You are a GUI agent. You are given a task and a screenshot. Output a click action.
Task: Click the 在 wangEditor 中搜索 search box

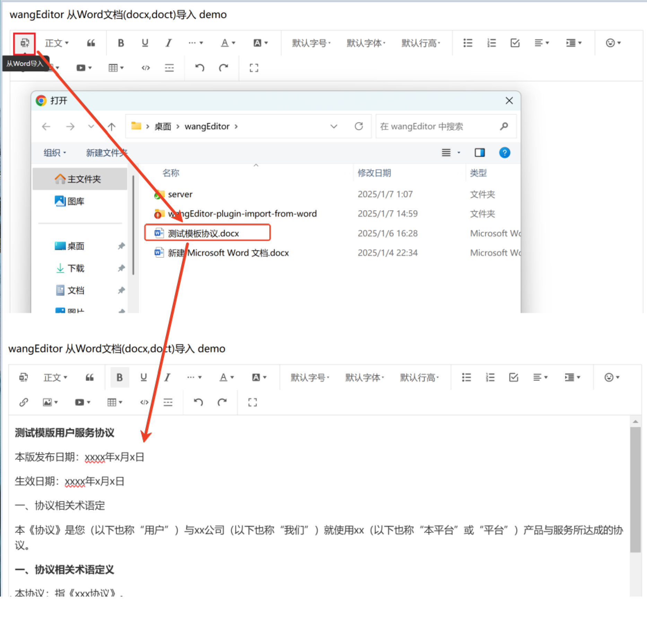click(x=446, y=127)
